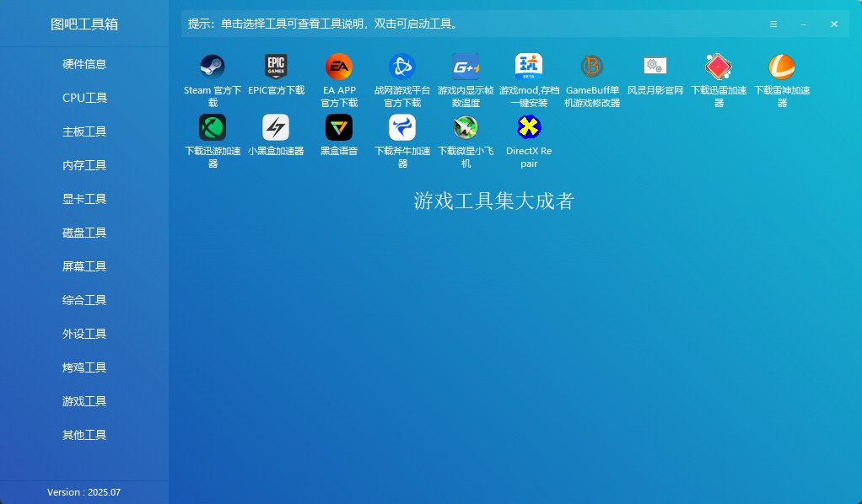Click the 游戏工具集大成者 heading text
The height and width of the screenshot is (504, 862).
coord(493,201)
